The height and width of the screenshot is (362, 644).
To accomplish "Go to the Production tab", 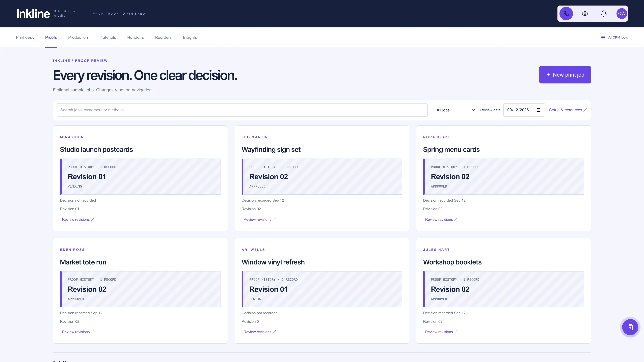I will pos(78,38).
